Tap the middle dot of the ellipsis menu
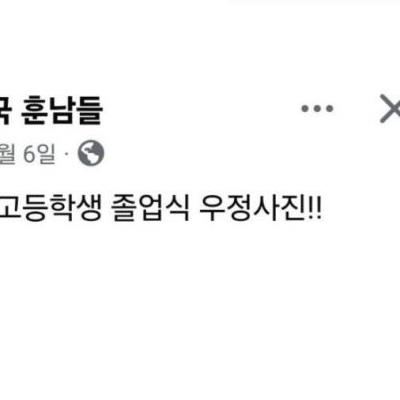This screenshot has width=400, height=400. 317,108
